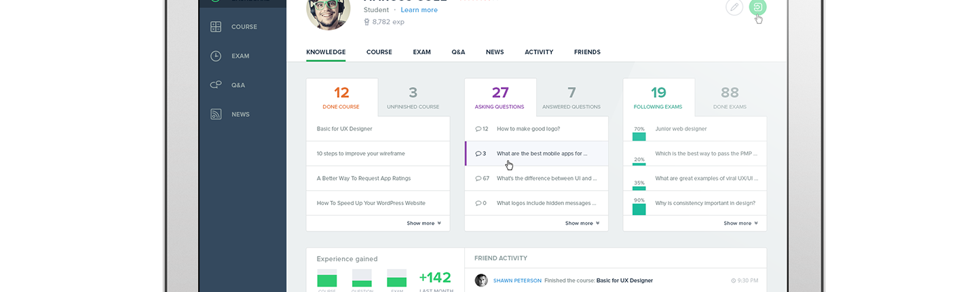Image resolution: width=980 pixels, height=292 pixels.
Task: Show the Answered Questions panel tab
Action: click(x=571, y=98)
